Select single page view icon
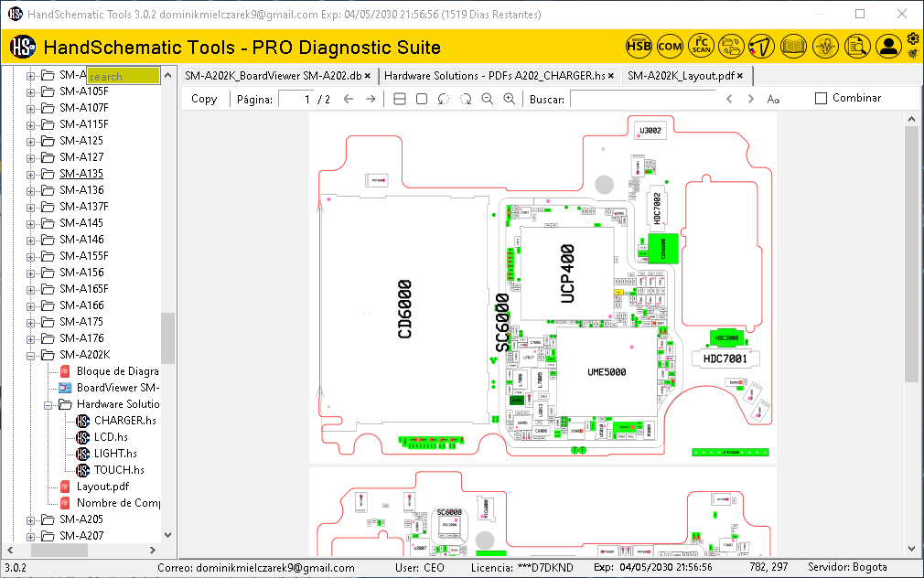 click(x=422, y=99)
